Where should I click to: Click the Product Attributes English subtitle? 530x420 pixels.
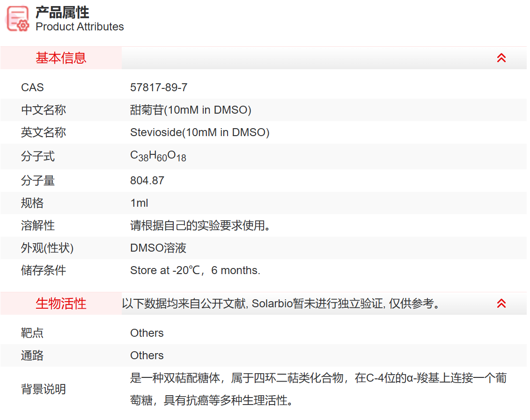pyautogui.click(x=79, y=27)
